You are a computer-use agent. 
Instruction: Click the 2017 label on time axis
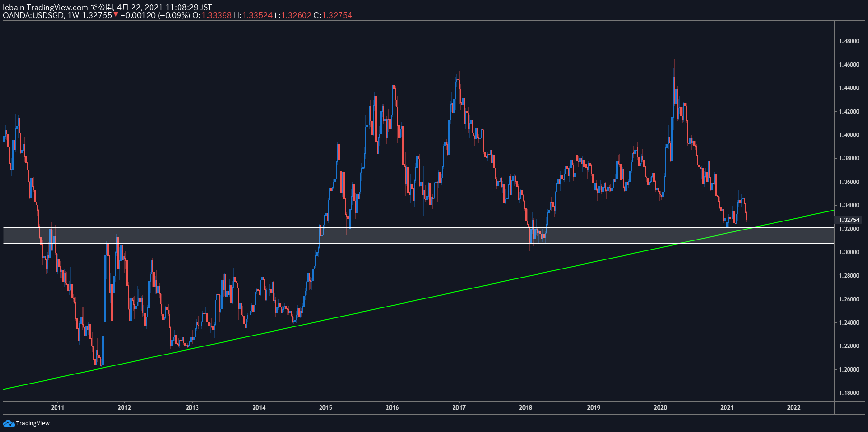[459, 407]
